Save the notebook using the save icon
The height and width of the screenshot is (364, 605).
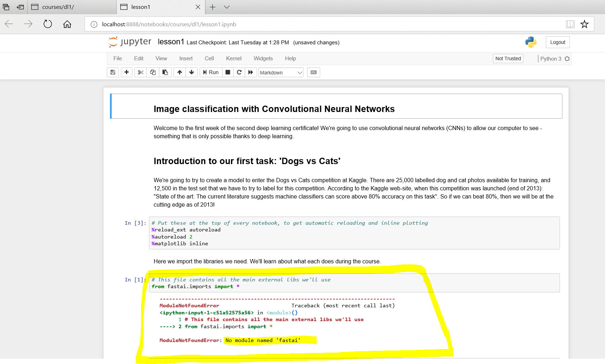pos(112,72)
